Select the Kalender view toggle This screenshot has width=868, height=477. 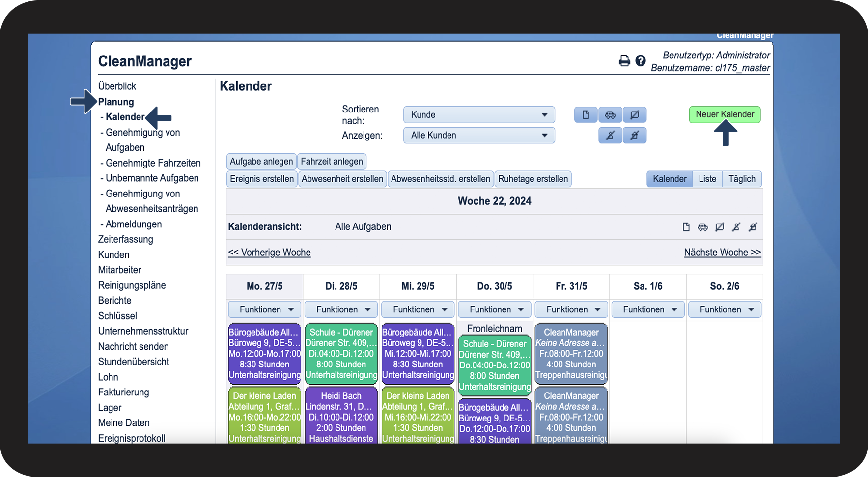click(670, 179)
